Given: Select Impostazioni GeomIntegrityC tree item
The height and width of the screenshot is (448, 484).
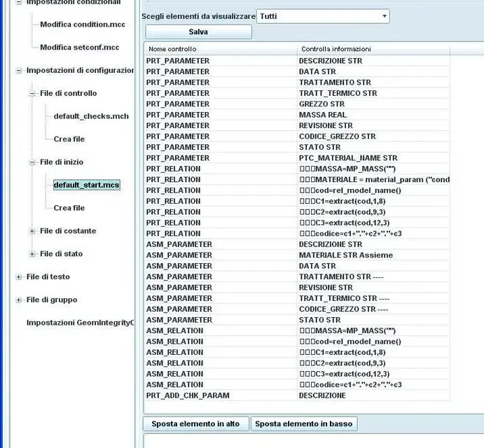Looking at the screenshot, I should click(81, 323).
